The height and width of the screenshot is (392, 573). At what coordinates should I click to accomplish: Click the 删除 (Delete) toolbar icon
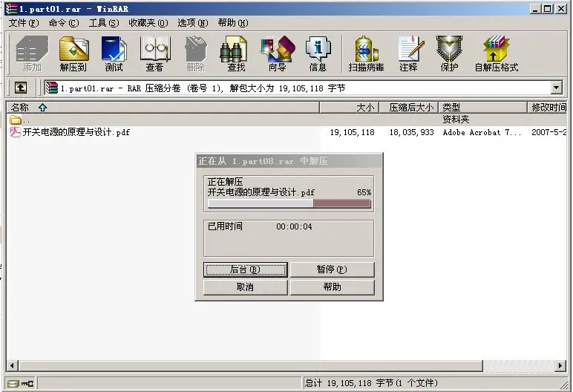click(x=196, y=53)
